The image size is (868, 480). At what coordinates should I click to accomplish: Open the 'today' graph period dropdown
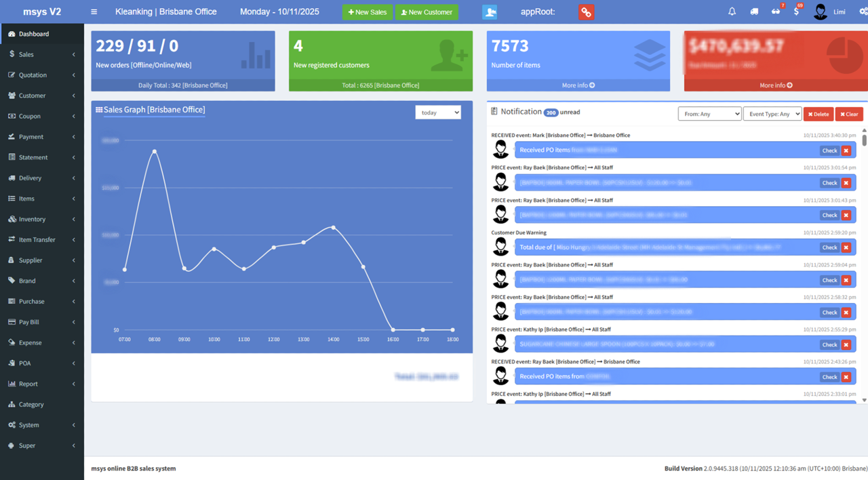[x=438, y=113]
